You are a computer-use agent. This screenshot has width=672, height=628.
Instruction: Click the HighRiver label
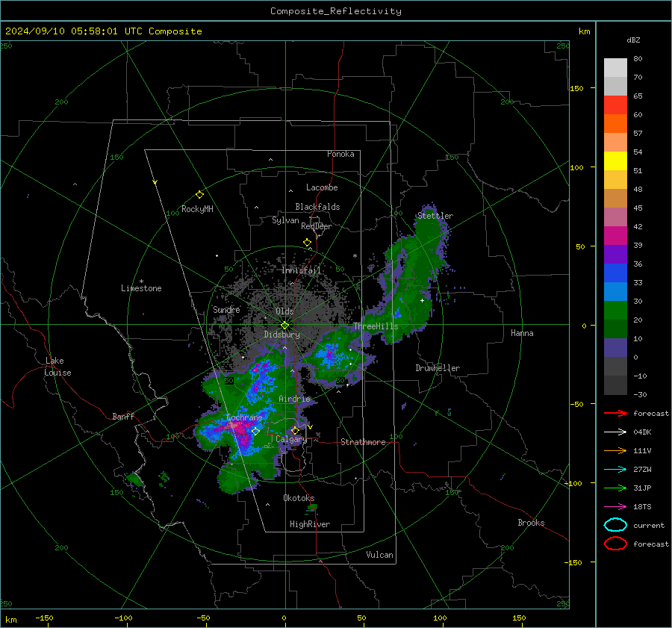[x=310, y=524]
